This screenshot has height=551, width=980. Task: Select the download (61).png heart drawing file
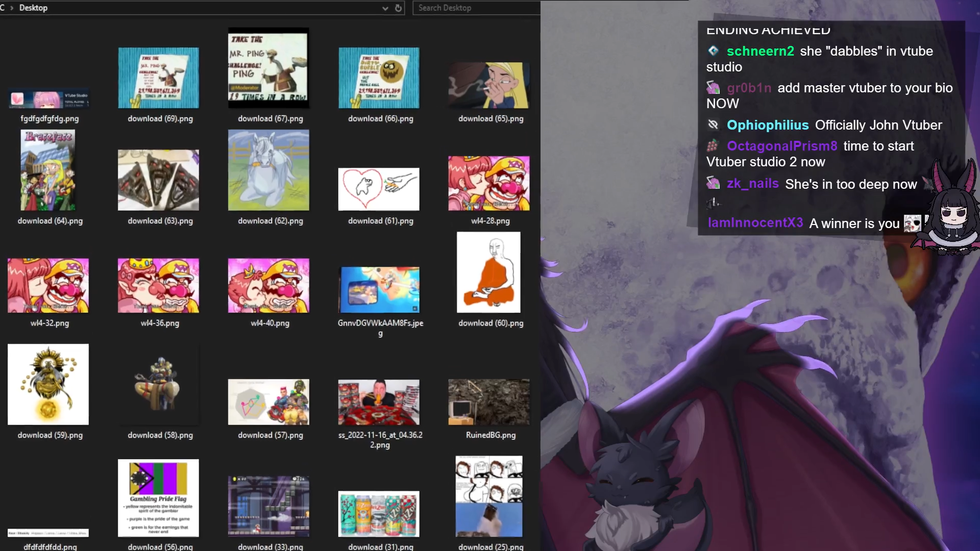[379, 189]
